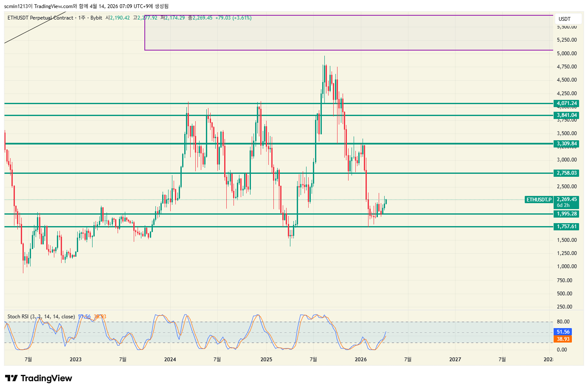Select the 1,757.61 price level label
This screenshot has width=588, height=391.
[567, 227]
